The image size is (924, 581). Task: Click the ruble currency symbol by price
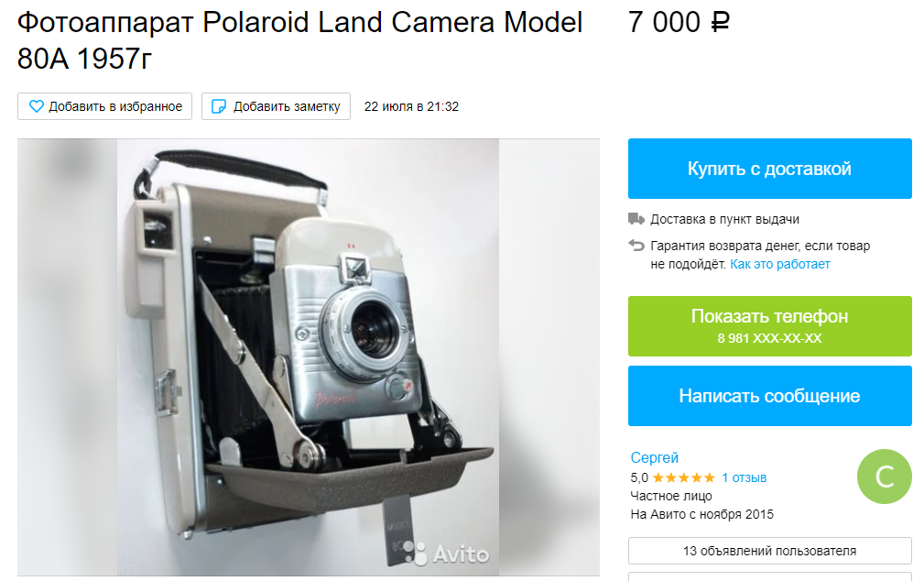click(x=720, y=22)
